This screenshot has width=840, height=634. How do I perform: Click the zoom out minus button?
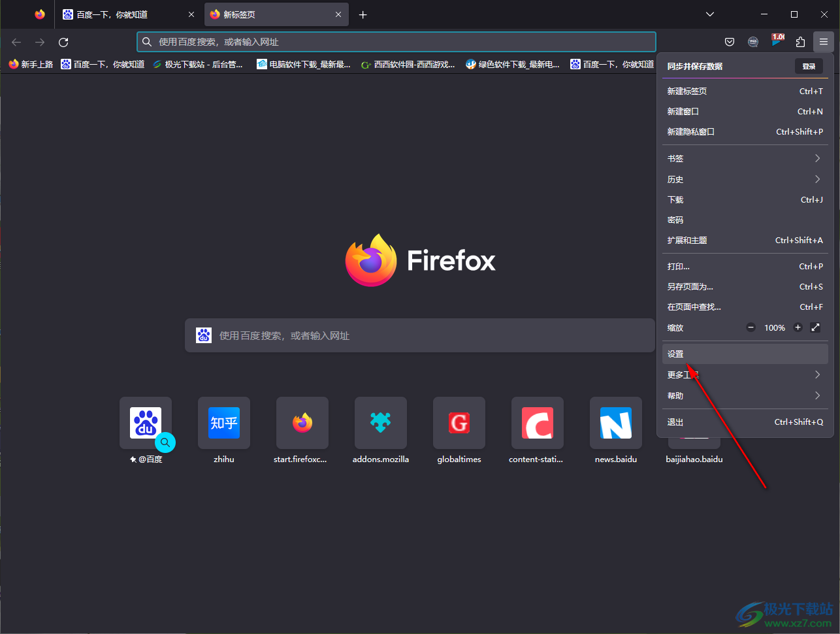(751, 327)
